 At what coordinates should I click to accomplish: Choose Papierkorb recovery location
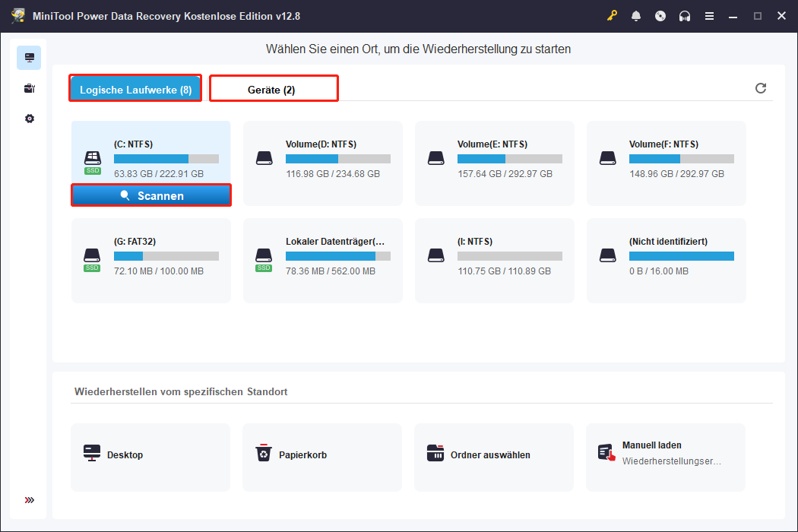point(322,458)
